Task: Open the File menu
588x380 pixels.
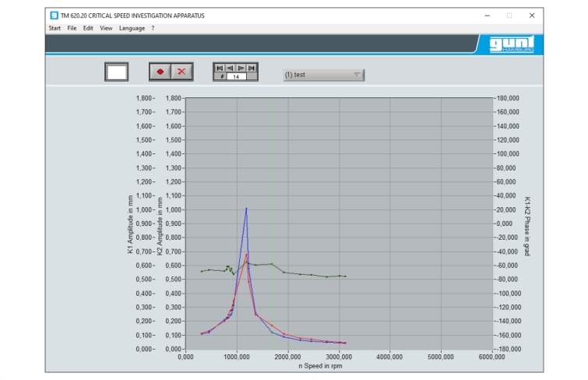Action: point(72,28)
